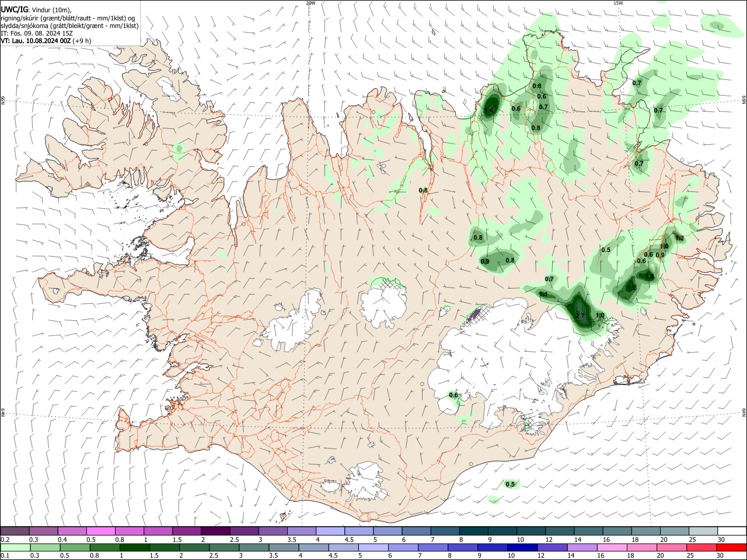Viewport: 747px width, 560px height.
Task: Click the bright red rain swatch starting at 30
Action: pyautogui.click(x=731, y=547)
